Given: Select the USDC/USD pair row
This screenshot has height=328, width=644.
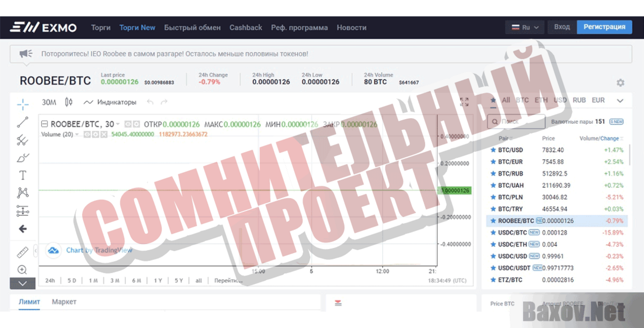Looking at the screenshot, I should click(557, 256).
